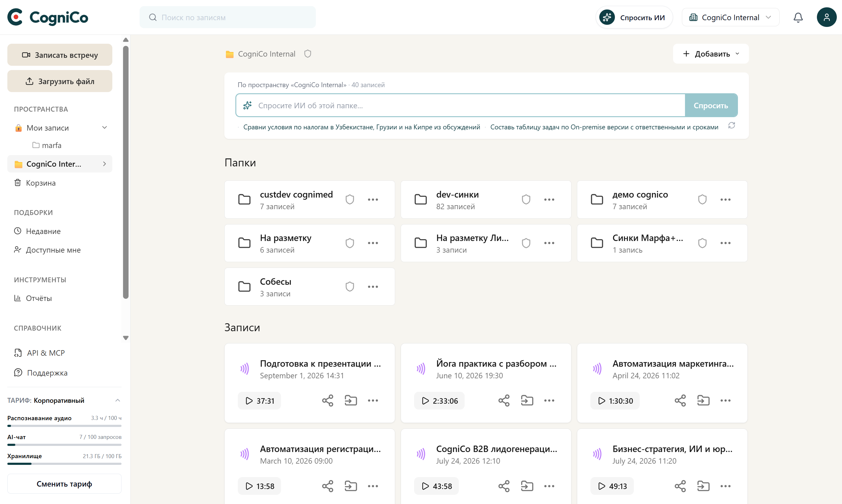Expand the CogniCo Inter... space in sidebar
The height and width of the screenshot is (504, 842).
(x=104, y=164)
